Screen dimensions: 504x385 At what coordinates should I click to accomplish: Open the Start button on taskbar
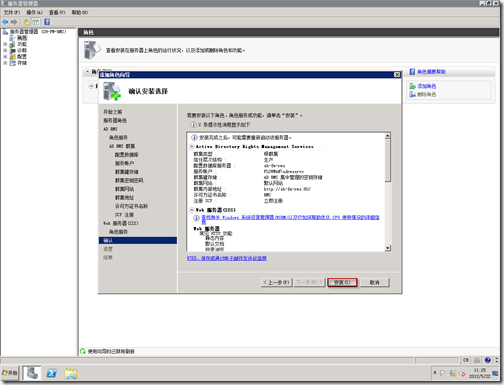coord(9,373)
